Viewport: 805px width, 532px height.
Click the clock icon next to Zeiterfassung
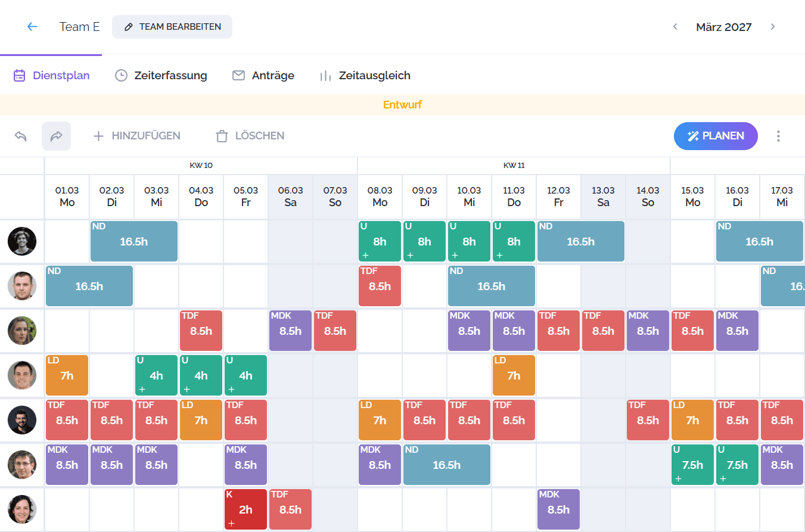pos(121,75)
